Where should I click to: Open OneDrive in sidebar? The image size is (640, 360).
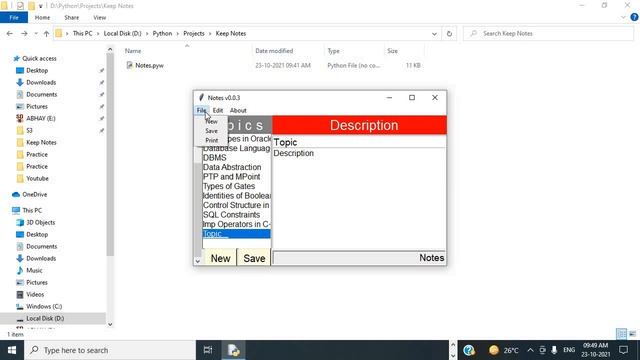tap(34, 194)
